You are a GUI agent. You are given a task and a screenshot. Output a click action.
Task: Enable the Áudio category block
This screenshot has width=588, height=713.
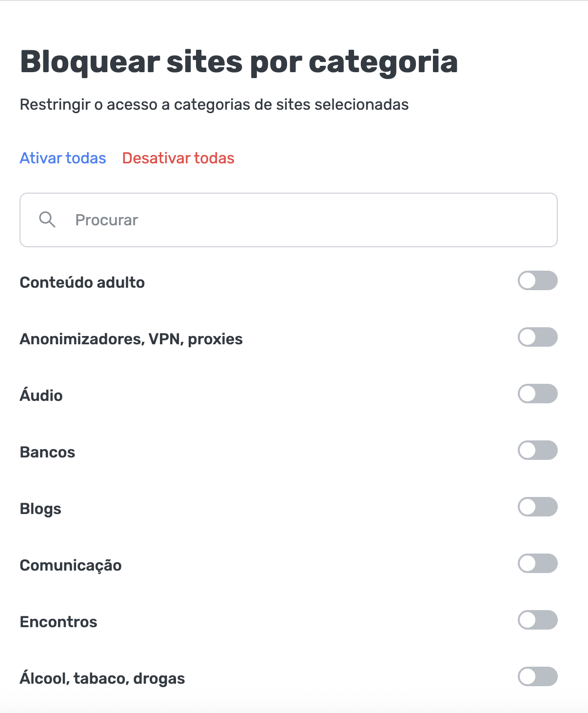coord(537,394)
